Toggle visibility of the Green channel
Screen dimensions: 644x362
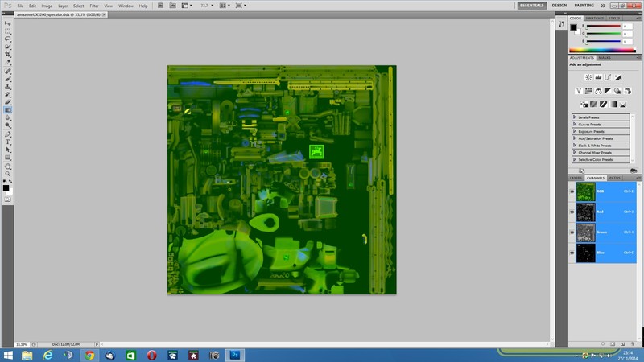[x=572, y=232]
